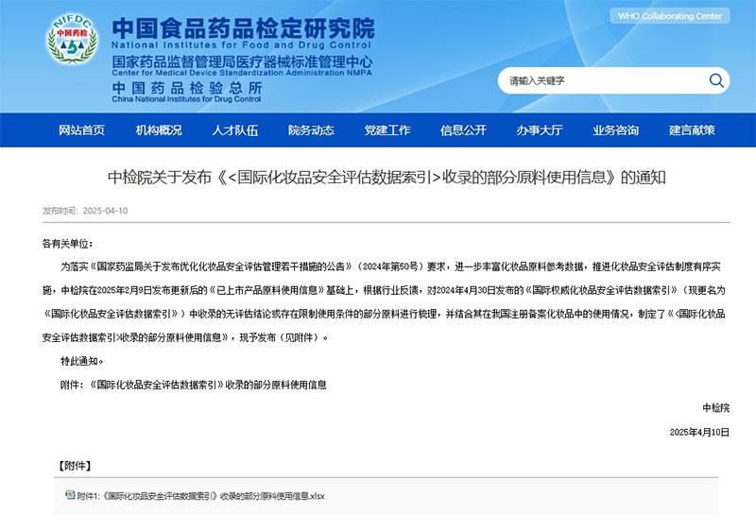Screen dimensions: 756x532
Task: Click the 中国药品检验总所 header text
Action: point(174,85)
